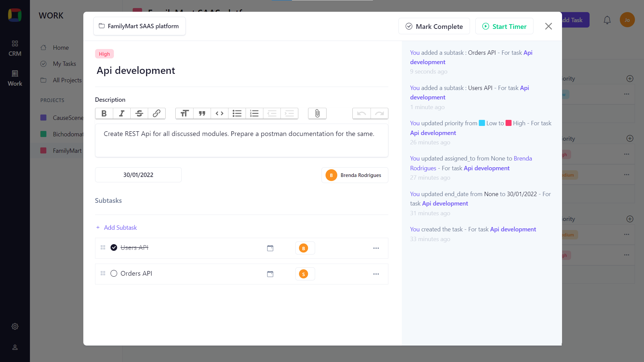Create a bulleted list
The image size is (644, 362).
pos(237,114)
